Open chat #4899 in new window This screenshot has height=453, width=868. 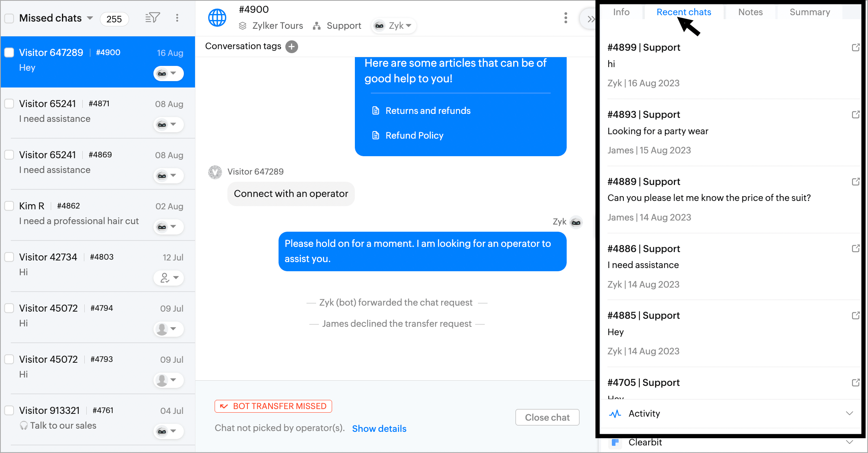(x=855, y=48)
